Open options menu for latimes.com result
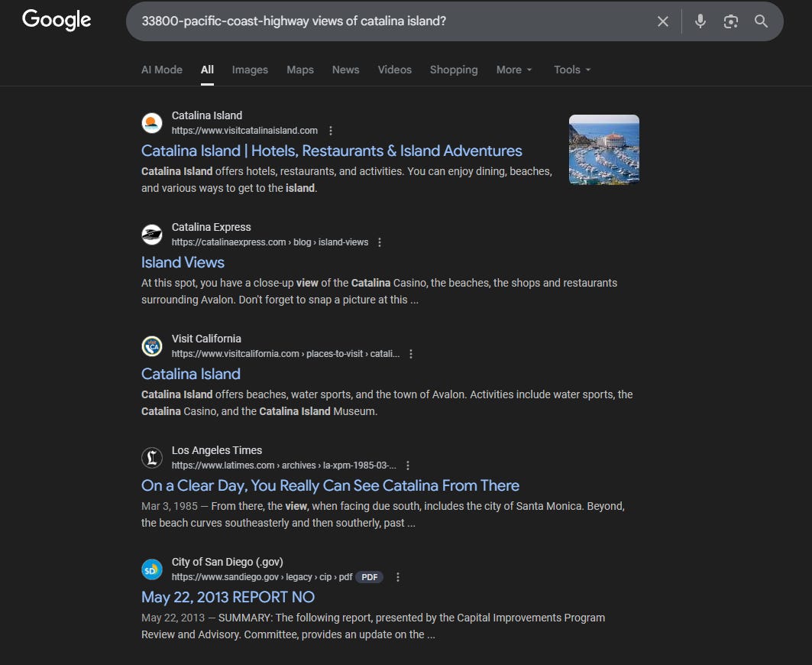Screen dimensions: 812x665 408,465
